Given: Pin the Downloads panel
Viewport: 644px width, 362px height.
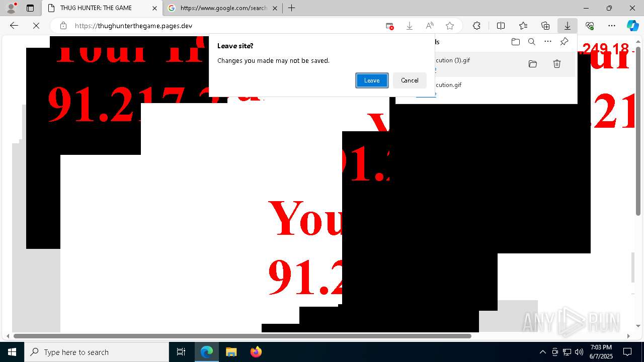Looking at the screenshot, I should click(x=564, y=42).
